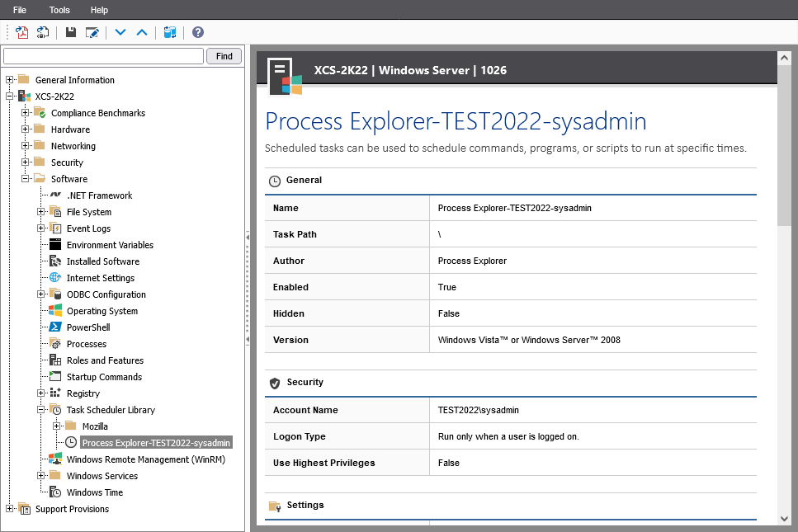Click the TEST2022\sysadmin account name value
The image size is (798, 532).
479,410
